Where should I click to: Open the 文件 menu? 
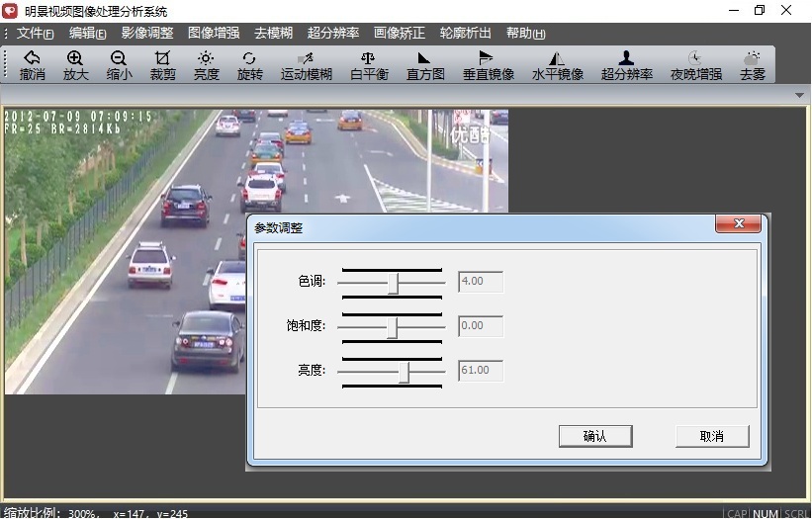pos(35,34)
